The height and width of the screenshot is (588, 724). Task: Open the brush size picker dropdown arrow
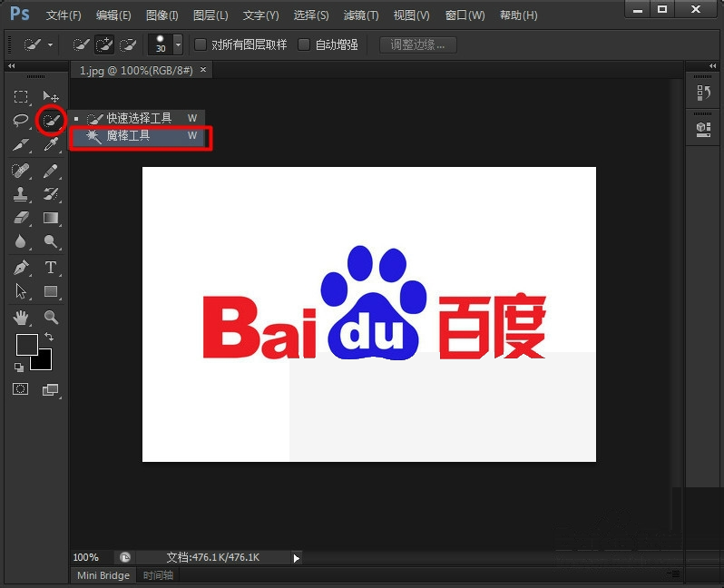tap(178, 44)
